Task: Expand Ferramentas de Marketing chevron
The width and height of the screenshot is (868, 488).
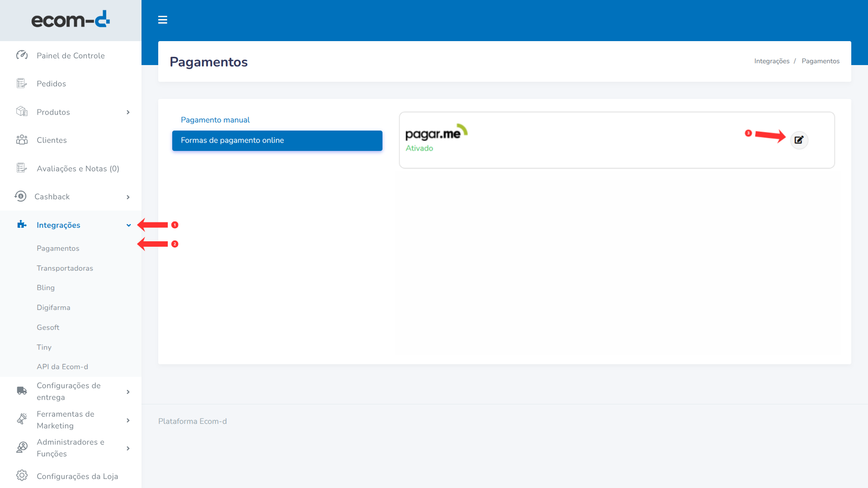Action: pos(128,420)
